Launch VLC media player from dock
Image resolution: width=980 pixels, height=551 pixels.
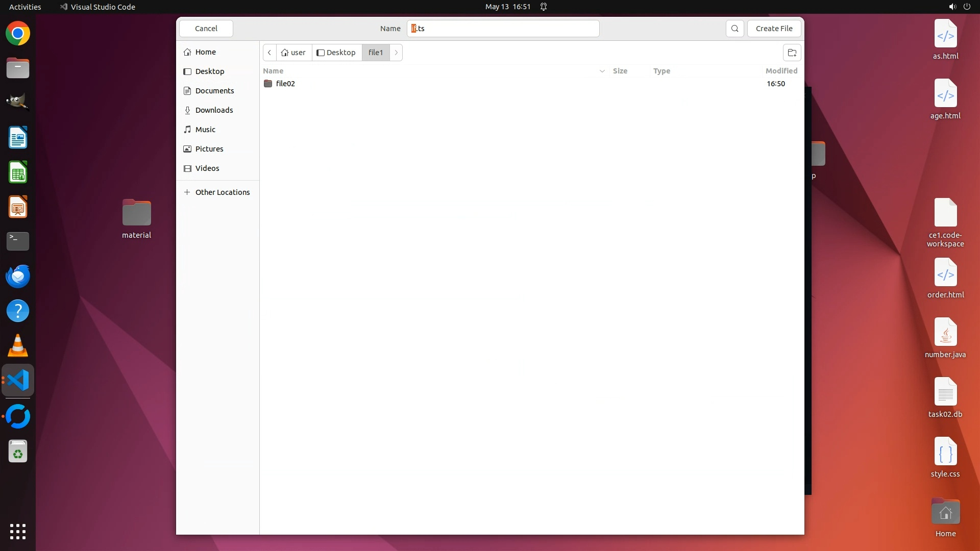coord(18,346)
